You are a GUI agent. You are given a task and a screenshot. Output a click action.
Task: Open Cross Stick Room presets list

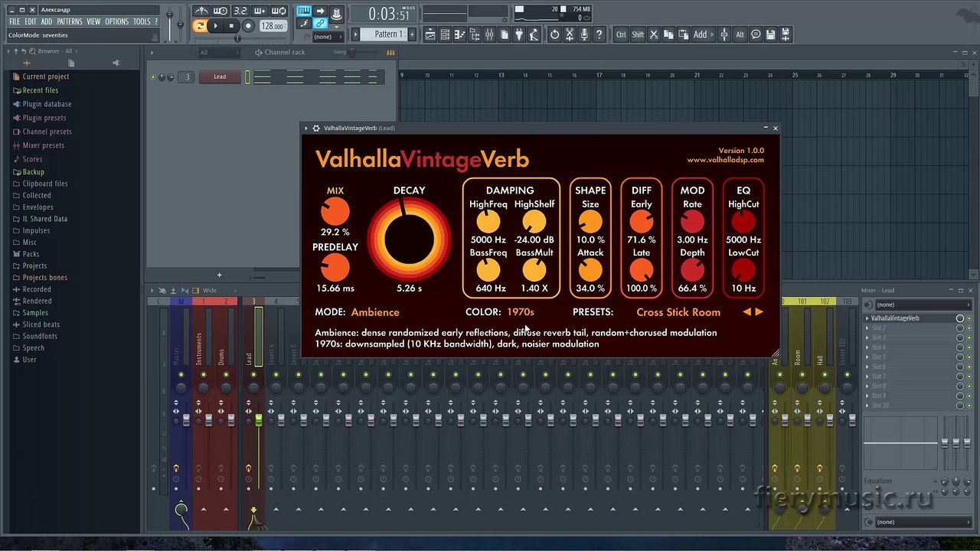pos(678,312)
